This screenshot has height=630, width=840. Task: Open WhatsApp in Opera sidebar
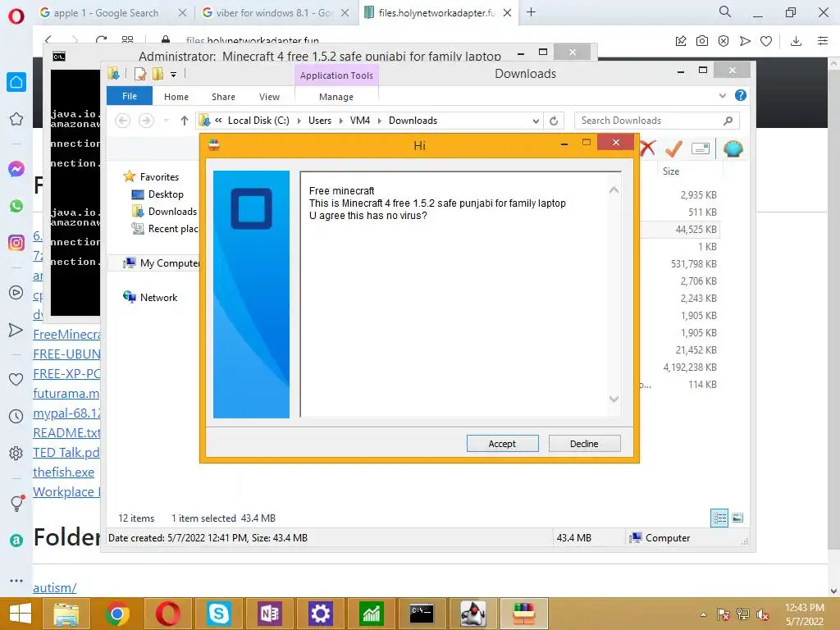16,206
